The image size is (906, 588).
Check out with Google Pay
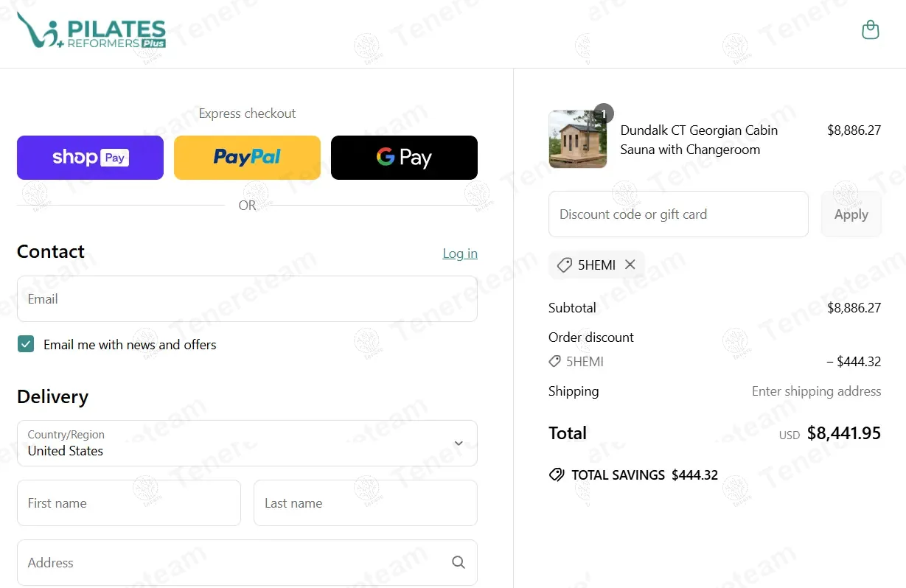tap(404, 158)
